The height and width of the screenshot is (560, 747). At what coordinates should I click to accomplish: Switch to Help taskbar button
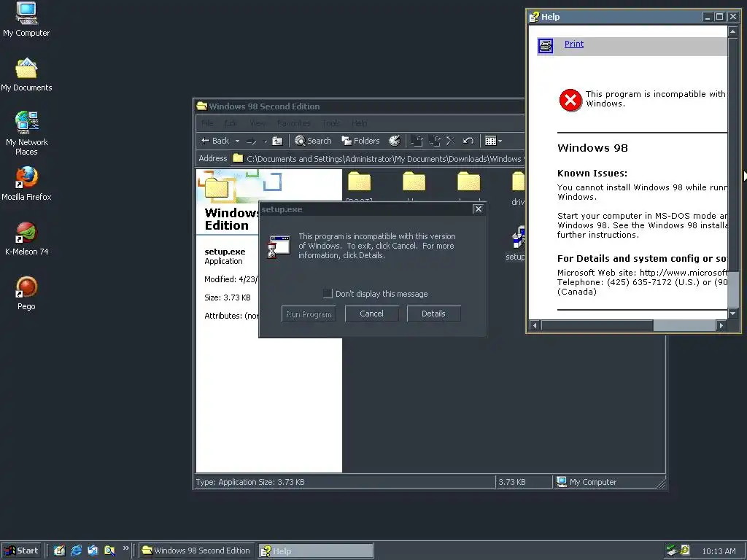(316, 551)
